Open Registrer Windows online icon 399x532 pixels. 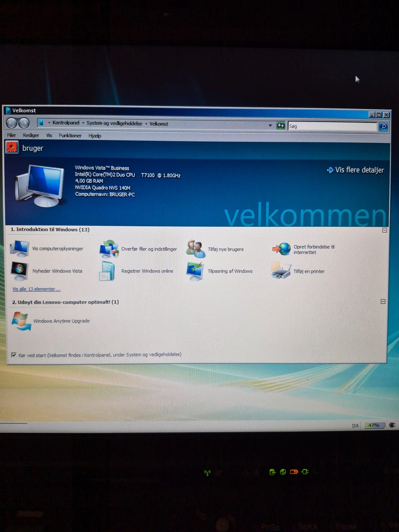107,271
